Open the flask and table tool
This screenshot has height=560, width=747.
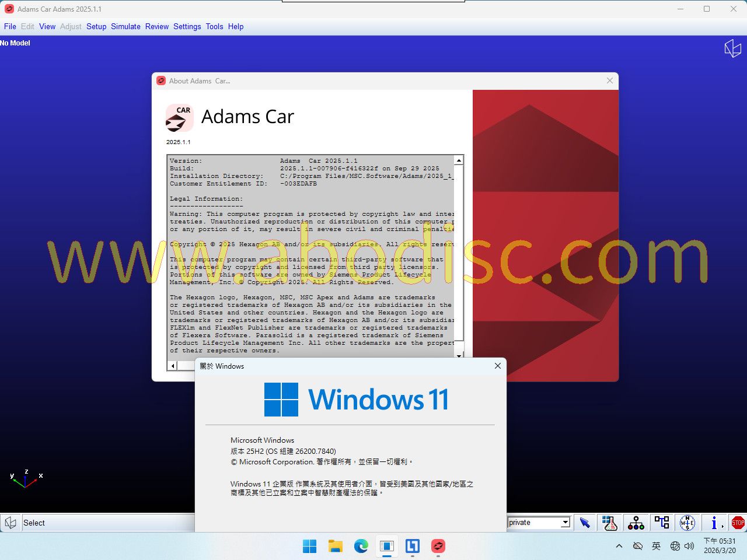click(x=610, y=523)
